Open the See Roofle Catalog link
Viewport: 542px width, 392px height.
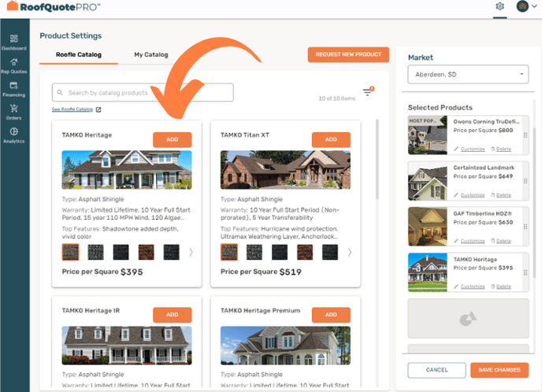(x=72, y=109)
